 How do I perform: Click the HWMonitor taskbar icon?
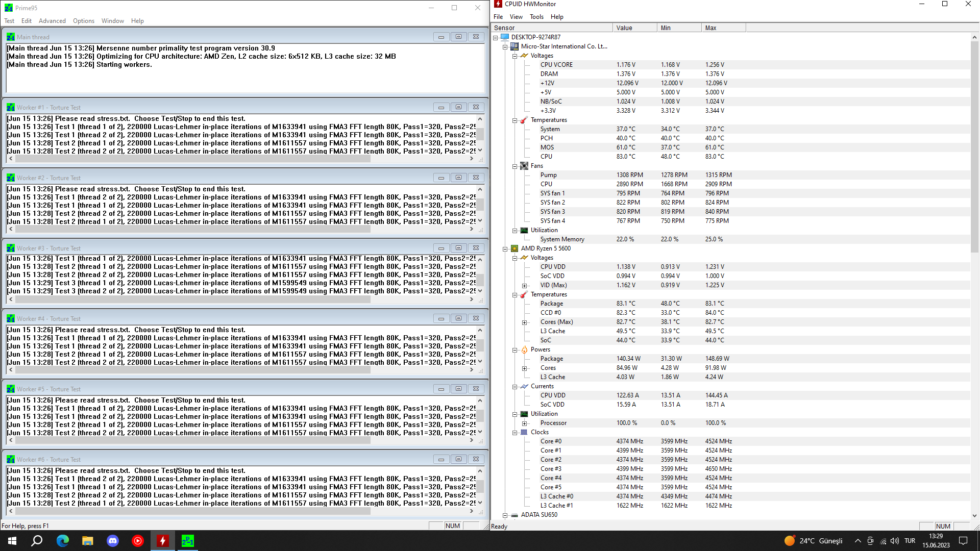[163, 541]
